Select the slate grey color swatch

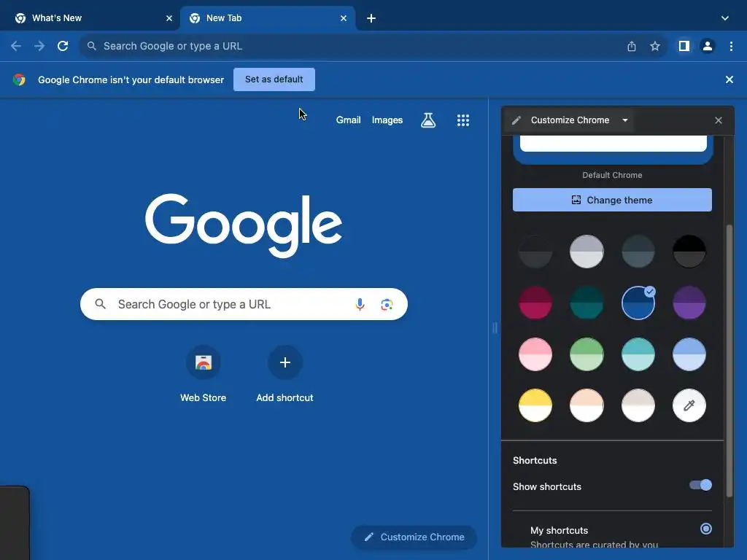[638, 252]
